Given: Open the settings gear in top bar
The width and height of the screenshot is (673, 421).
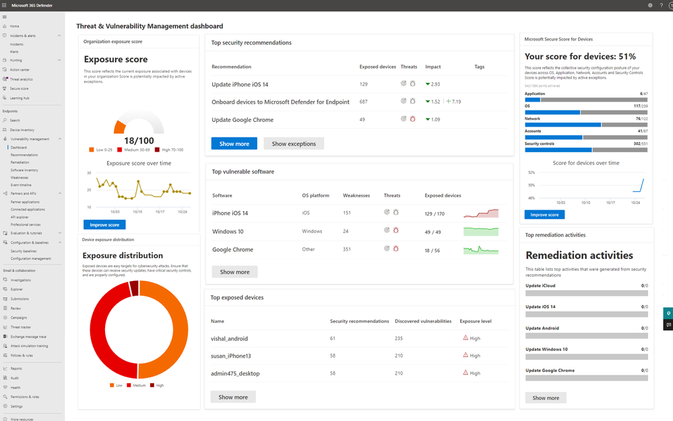Looking at the screenshot, I should click(650, 5).
